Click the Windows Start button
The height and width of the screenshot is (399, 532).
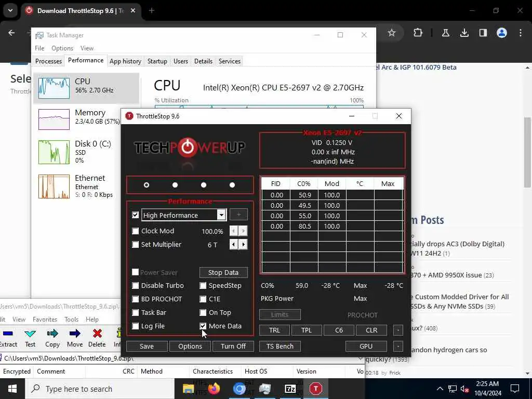12,389
